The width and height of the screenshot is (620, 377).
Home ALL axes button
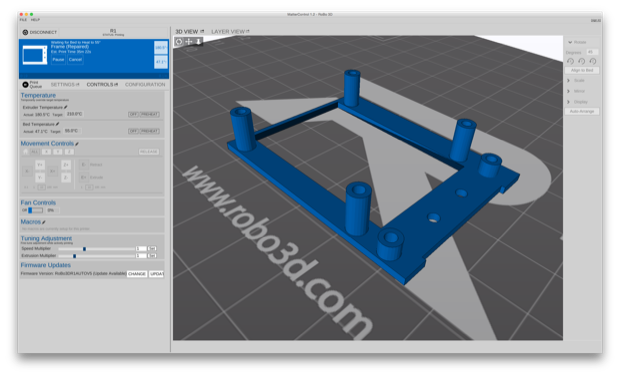35,152
